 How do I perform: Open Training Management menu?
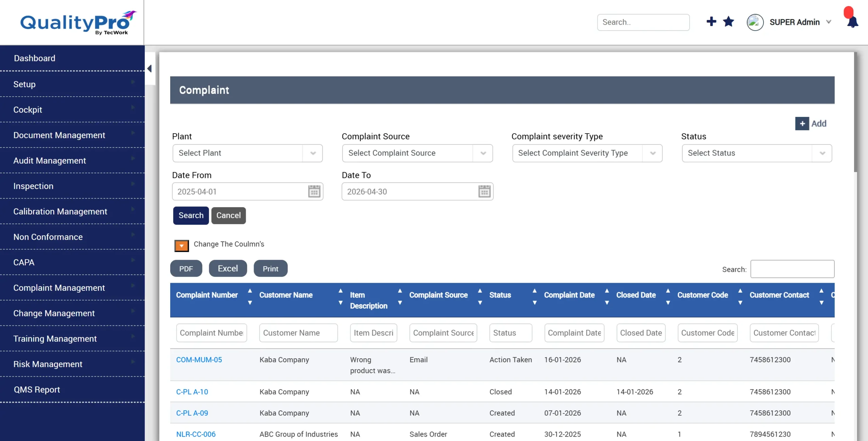pyautogui.click(x=72, y=338)
